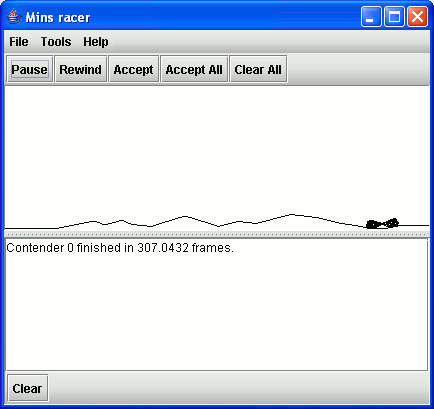Click the Accept toolbar button

coord(133,69)
